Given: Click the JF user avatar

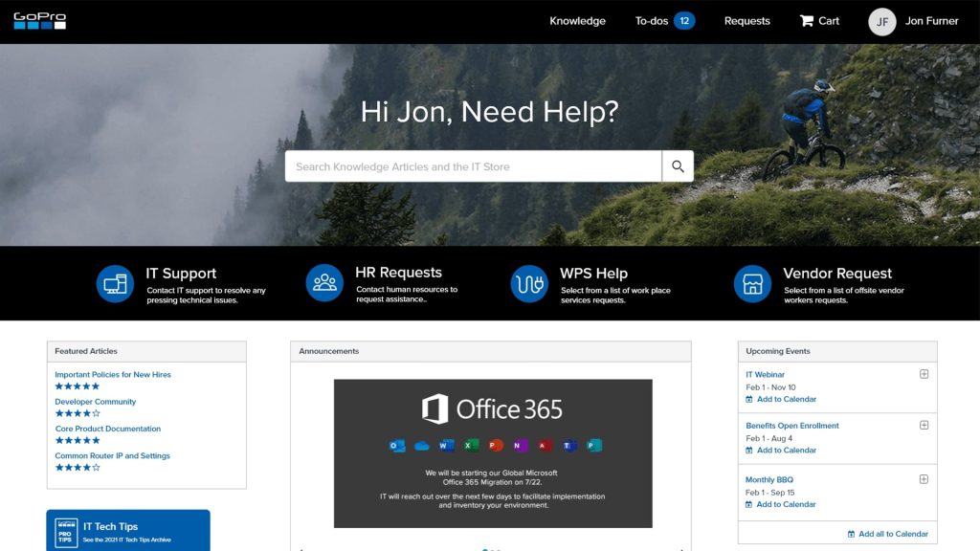Looking at the screenshot, I should click(x=881, y=21).
